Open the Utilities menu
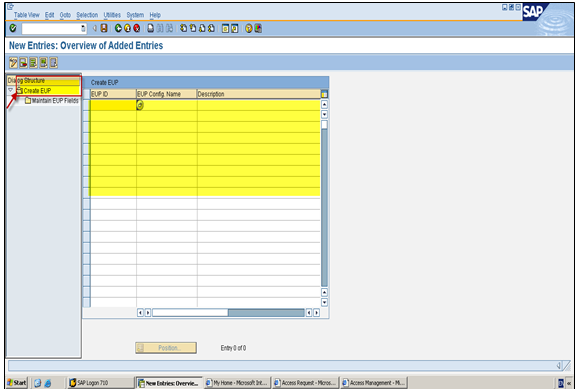The image size is (577, 389). [x=112, y=15]
